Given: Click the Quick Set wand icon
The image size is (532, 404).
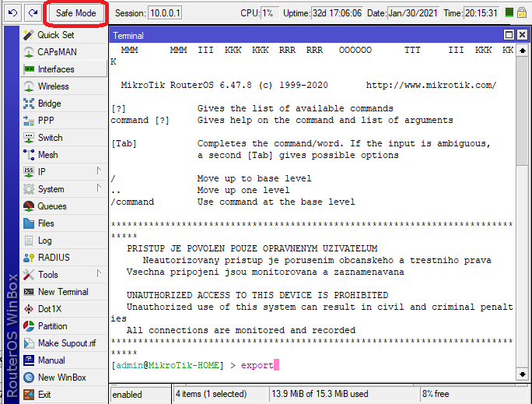Looking at the screenshot, I should click(x=29, y=34).
